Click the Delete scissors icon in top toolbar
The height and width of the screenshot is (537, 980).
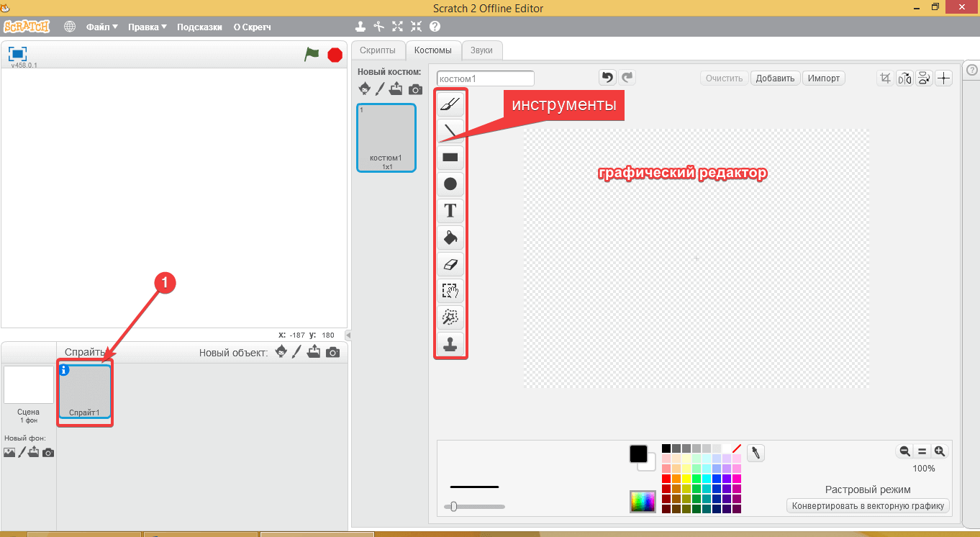(x=379, y=27)
